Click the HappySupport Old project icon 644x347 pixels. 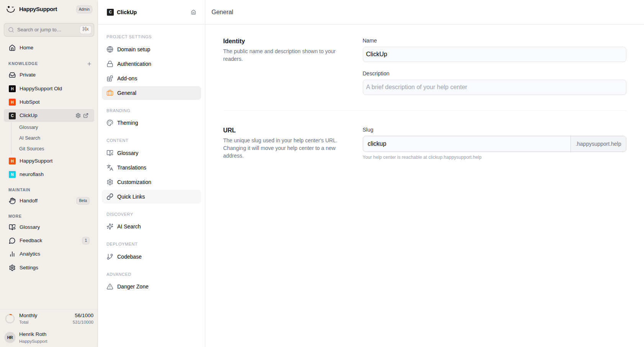click(12, 89)
